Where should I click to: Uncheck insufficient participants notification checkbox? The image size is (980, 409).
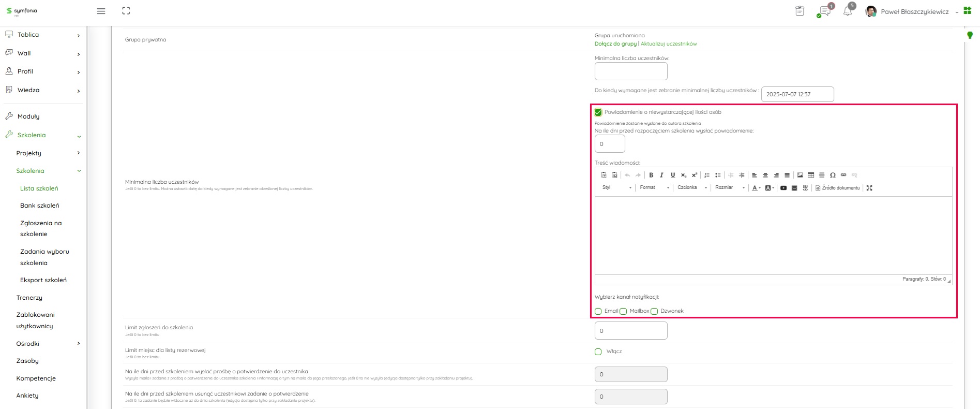598,112
